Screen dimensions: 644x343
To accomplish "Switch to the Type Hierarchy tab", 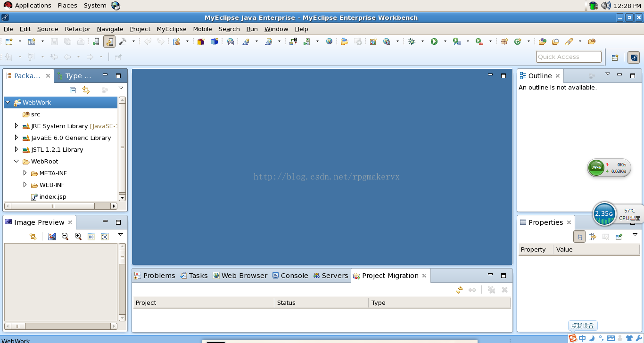I will pos(74,76).
